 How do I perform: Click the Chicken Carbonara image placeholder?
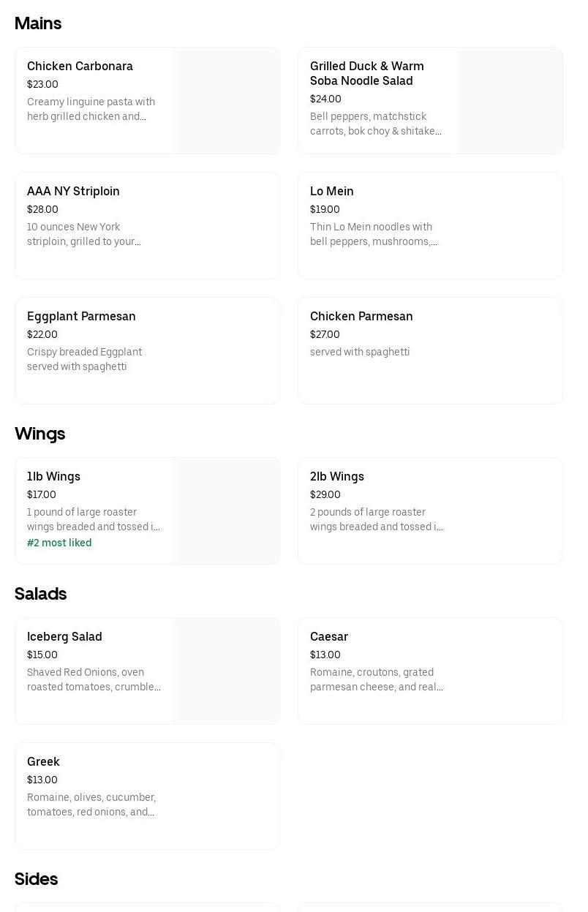click(226, 101)
